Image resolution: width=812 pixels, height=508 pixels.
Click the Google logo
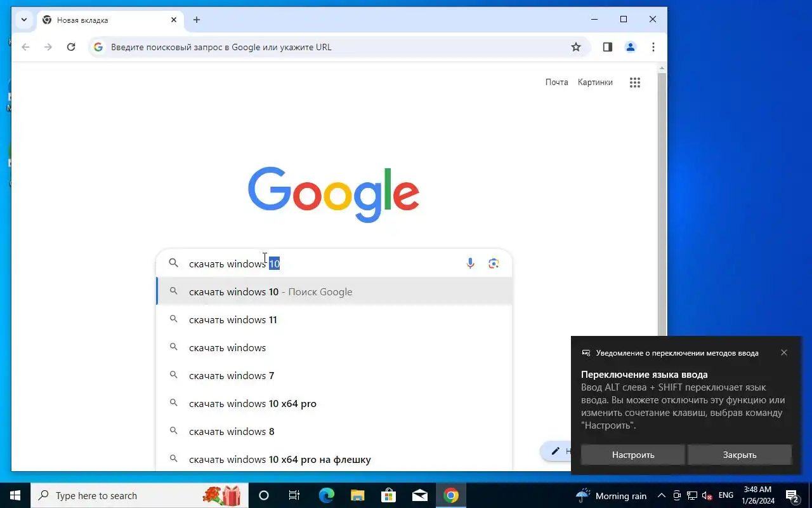coord(334,194)
